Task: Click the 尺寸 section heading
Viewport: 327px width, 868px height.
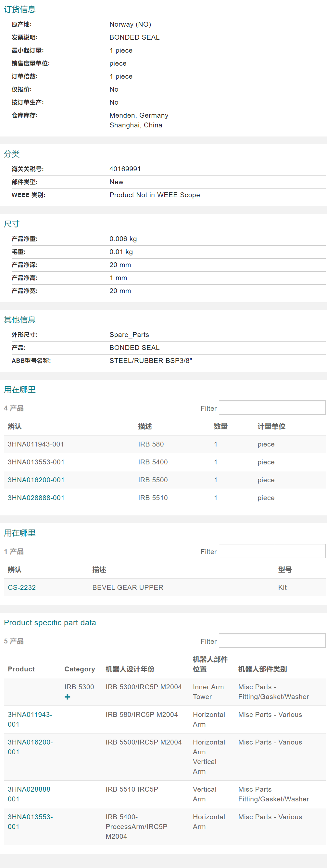Action: pyautogui.click(x=12, y=224)
